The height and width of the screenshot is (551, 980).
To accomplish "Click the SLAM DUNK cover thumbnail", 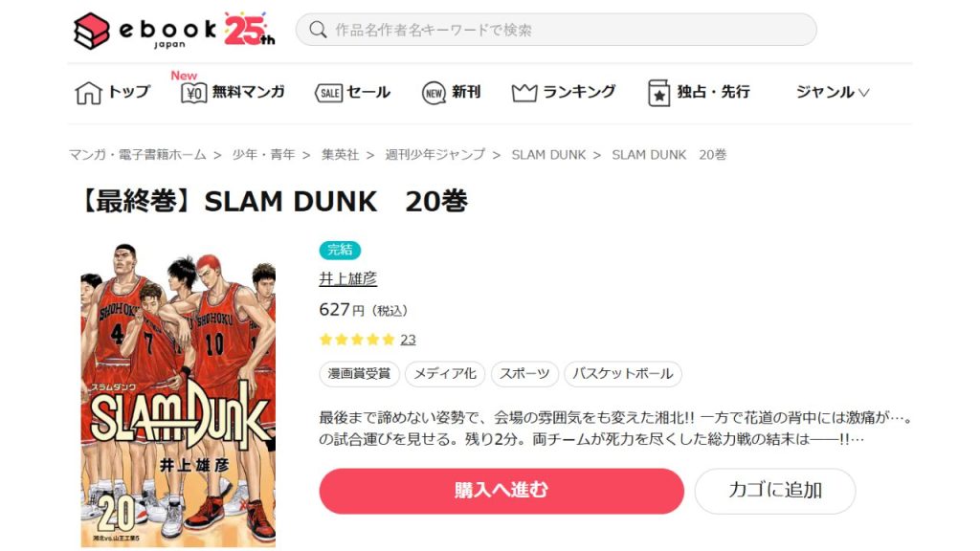I will tap(178, 395).
